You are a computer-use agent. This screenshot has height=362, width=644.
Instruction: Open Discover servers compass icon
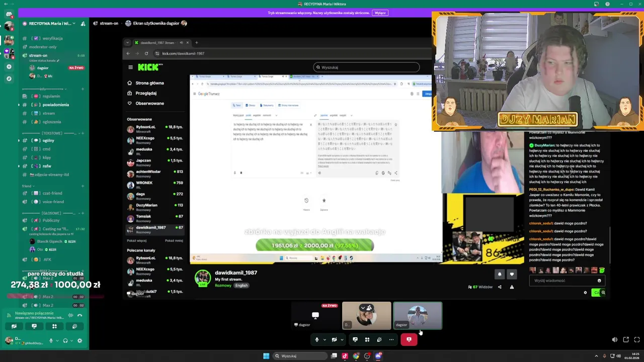[x=9, y=78]
